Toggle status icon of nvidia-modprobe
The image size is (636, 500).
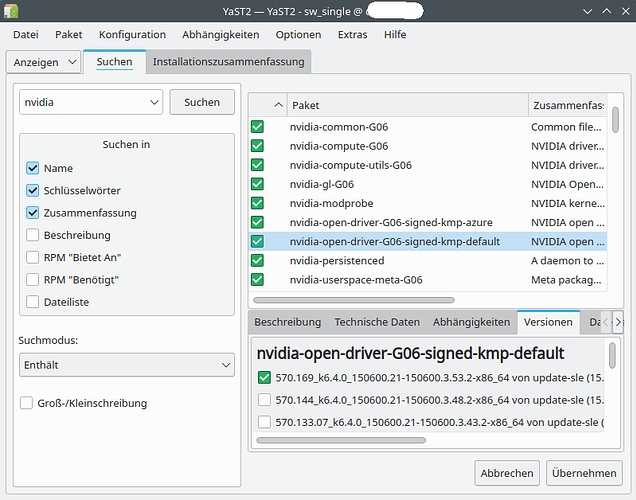click(257, 203)
